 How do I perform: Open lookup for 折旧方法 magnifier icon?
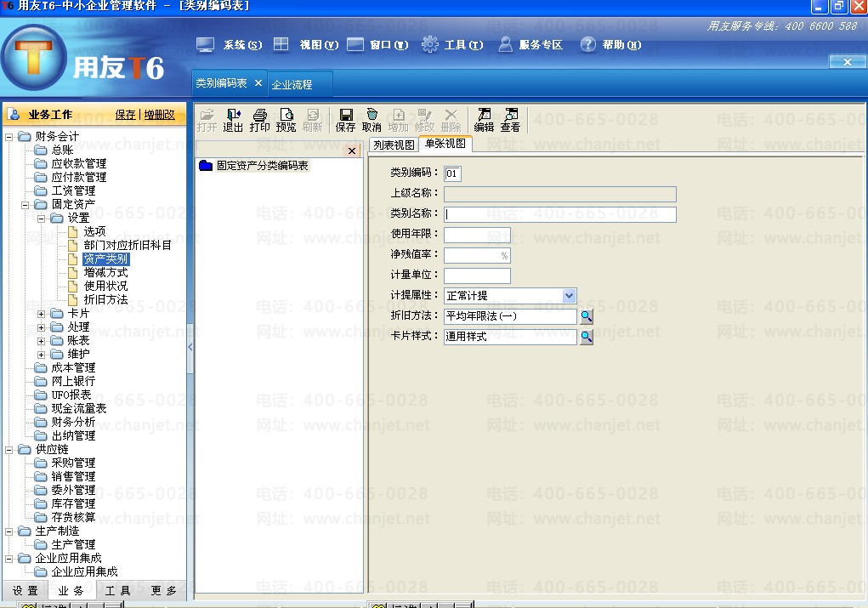click(587, 316)
